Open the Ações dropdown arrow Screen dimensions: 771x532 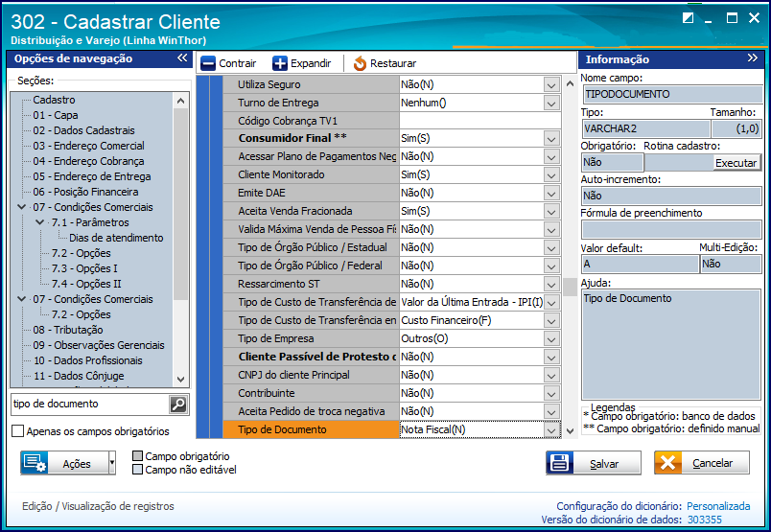pos(112,463)
